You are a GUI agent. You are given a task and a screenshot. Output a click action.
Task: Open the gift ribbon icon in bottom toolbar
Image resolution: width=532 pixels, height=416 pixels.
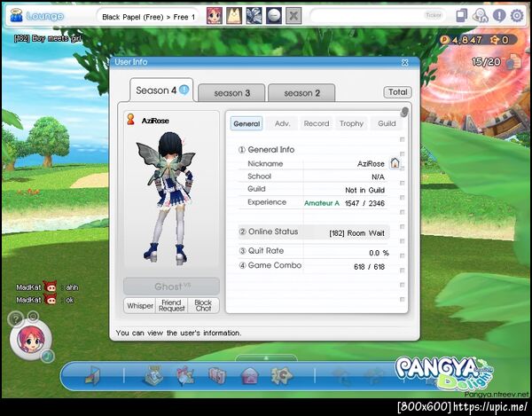pos(185,375)
